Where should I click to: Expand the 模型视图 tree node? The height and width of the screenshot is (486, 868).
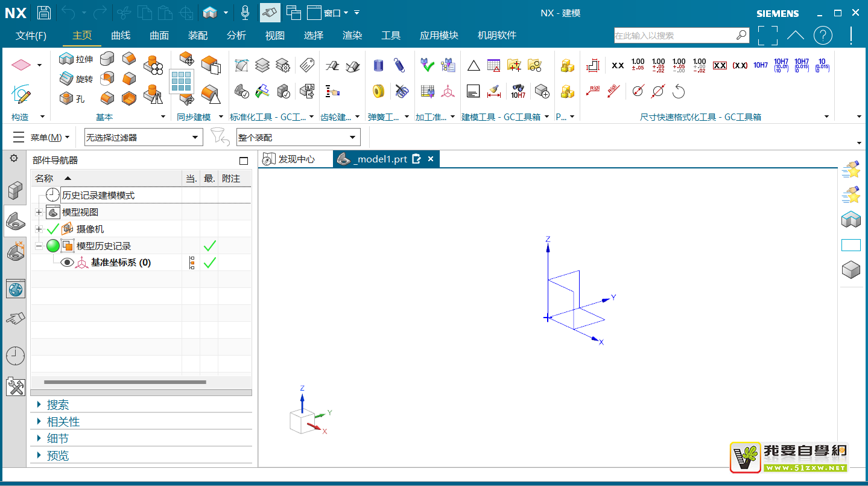point(39,213)
